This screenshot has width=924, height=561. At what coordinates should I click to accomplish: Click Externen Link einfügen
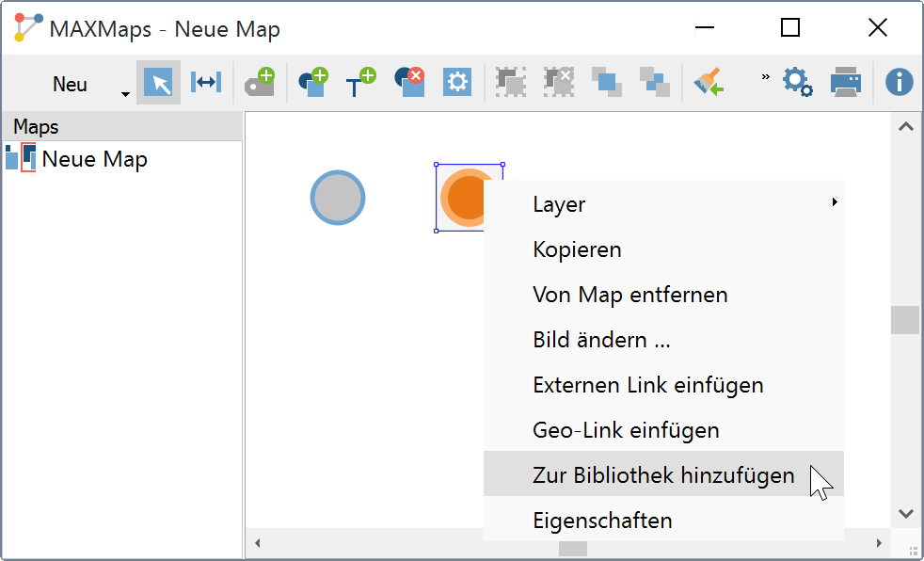pyautogui.click(x=663, y=385)
